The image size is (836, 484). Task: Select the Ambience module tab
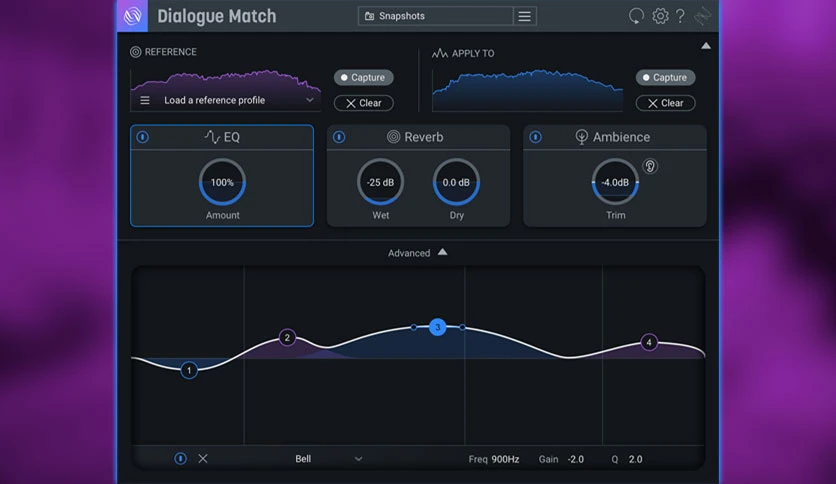point(613,137)
